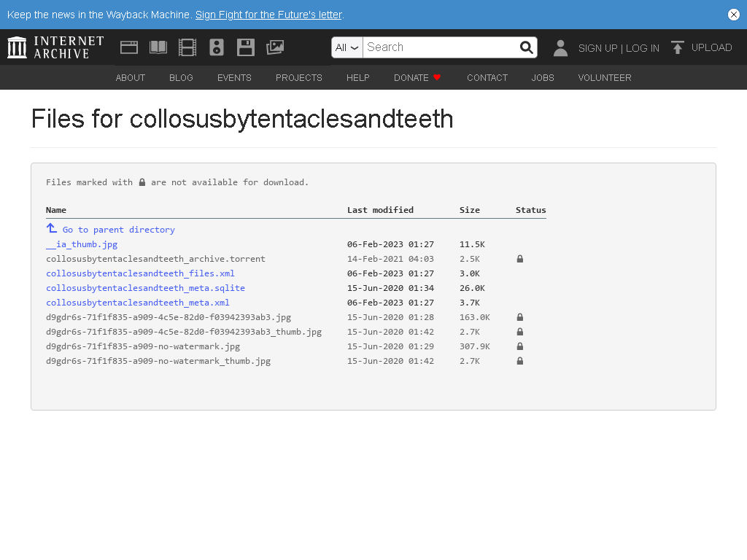Viewport: 747px width, 560px height.
Task: Click lock icon for 307.9K no-watermark.jpg
Action: (519, 346)
